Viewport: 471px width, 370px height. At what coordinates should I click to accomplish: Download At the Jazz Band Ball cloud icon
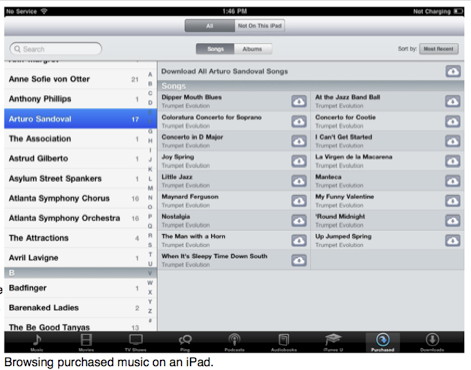pos(453,101)
